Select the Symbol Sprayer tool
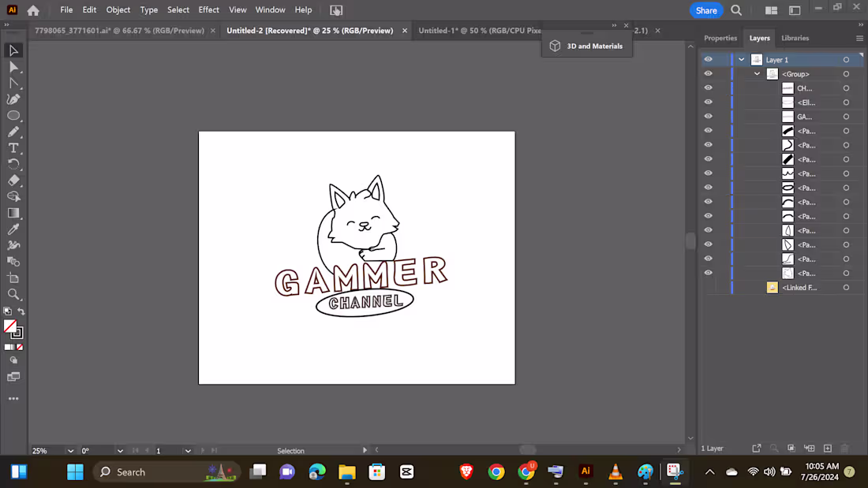The width and height of the screenshot is (868, 488). coord(13,245)
